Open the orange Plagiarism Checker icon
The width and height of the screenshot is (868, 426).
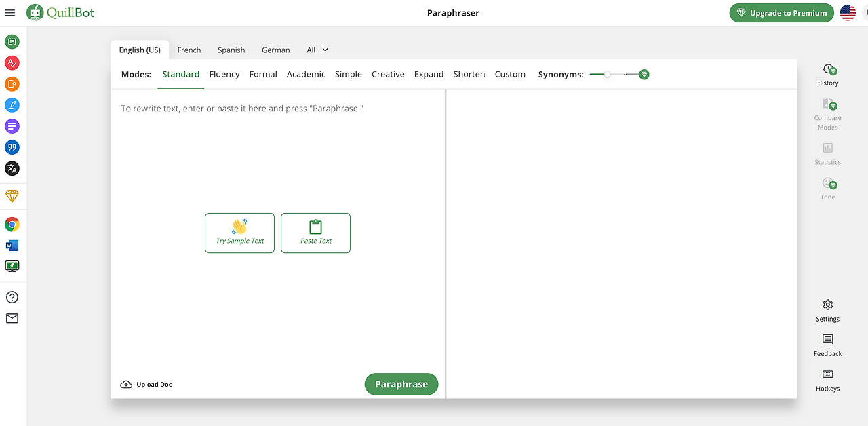12,84
